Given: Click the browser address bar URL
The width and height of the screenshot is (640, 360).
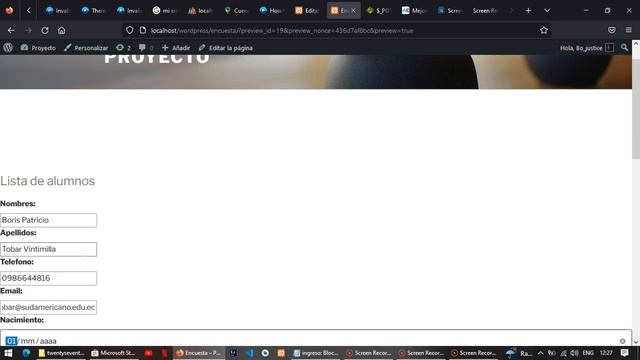Looking at the screenshot, I should click(282, 31).
